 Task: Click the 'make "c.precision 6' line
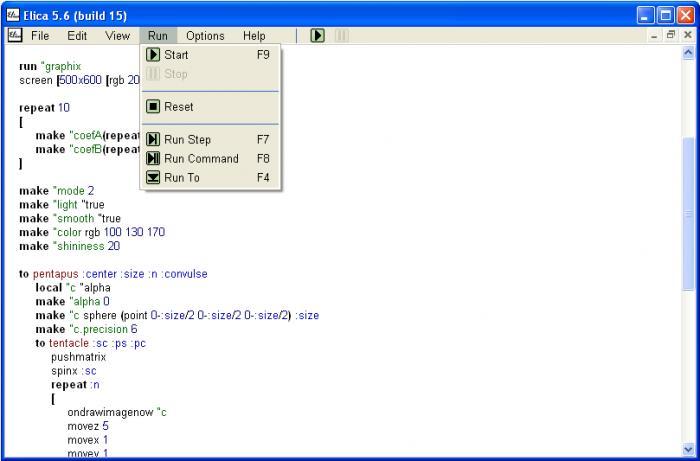[86, 329]
